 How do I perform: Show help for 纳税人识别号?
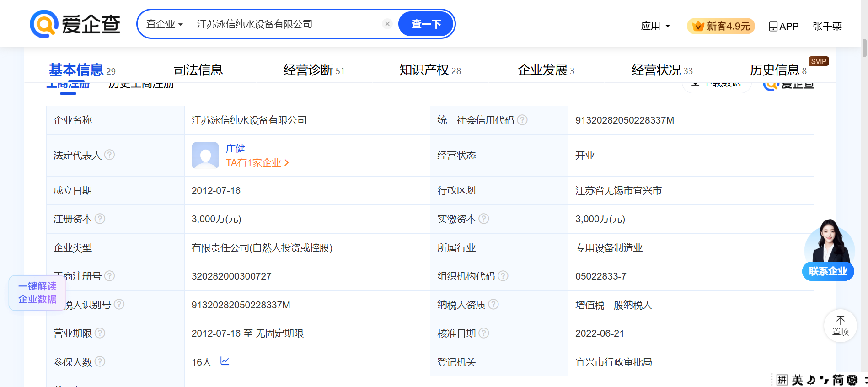[119, 304]
